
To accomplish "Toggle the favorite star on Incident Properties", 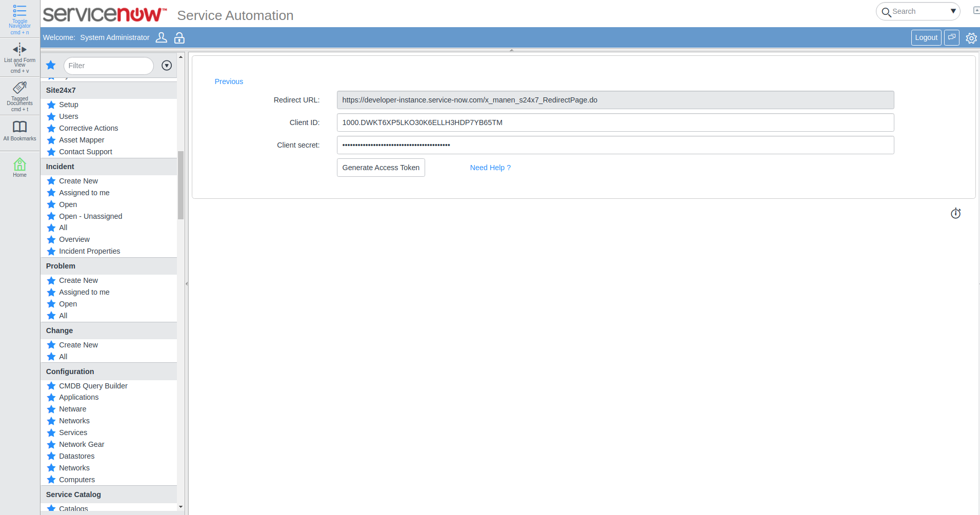I will click(x=50, y=251).
